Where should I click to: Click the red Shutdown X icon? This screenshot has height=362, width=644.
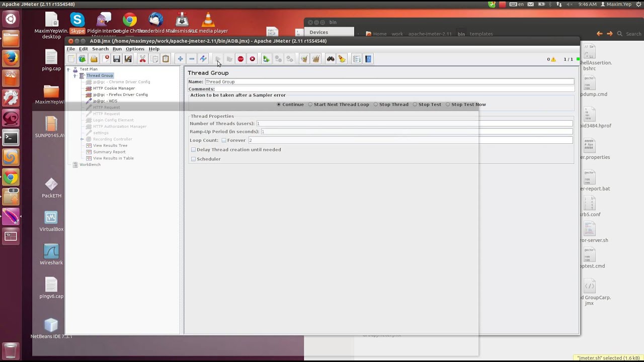[x=252, y=59]
